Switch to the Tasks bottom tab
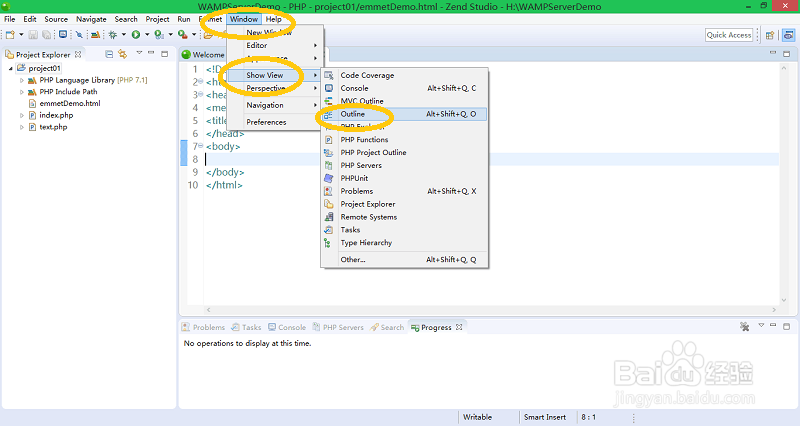Screen dimensions: 800x426 [246, 328]
